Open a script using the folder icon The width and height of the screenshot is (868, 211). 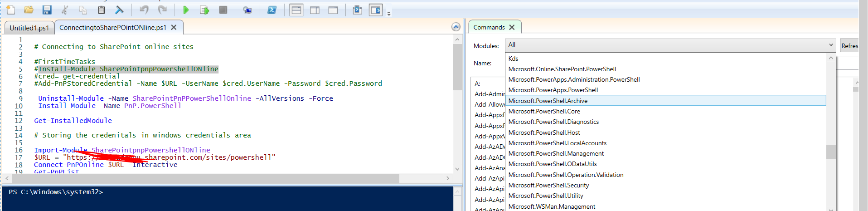(29, 10)
